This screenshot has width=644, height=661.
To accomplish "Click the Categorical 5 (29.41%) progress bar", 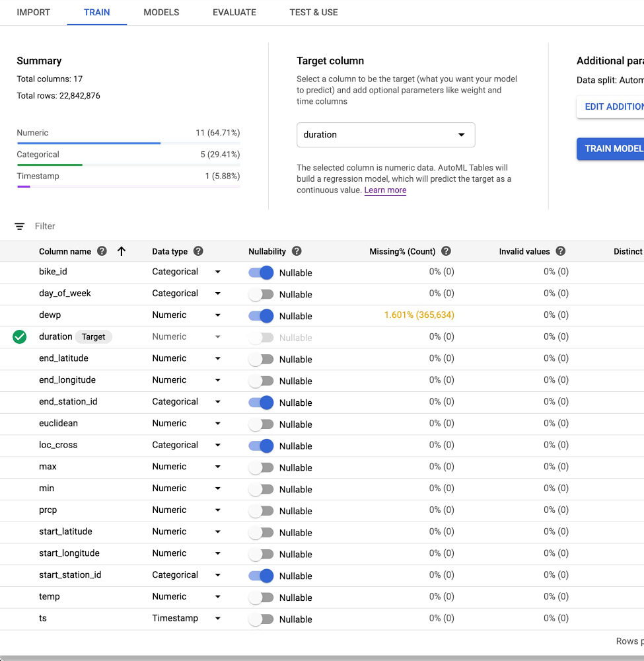I will [x=128, y=165].
